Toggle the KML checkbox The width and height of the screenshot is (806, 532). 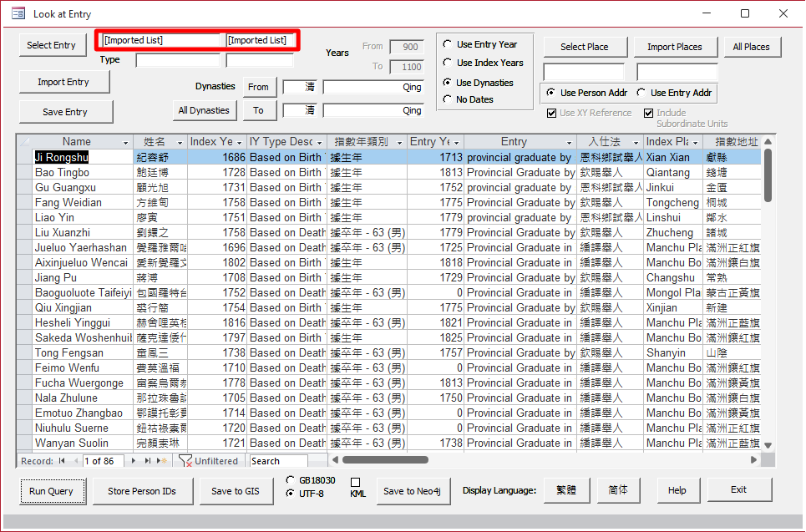tap(355, 483)
